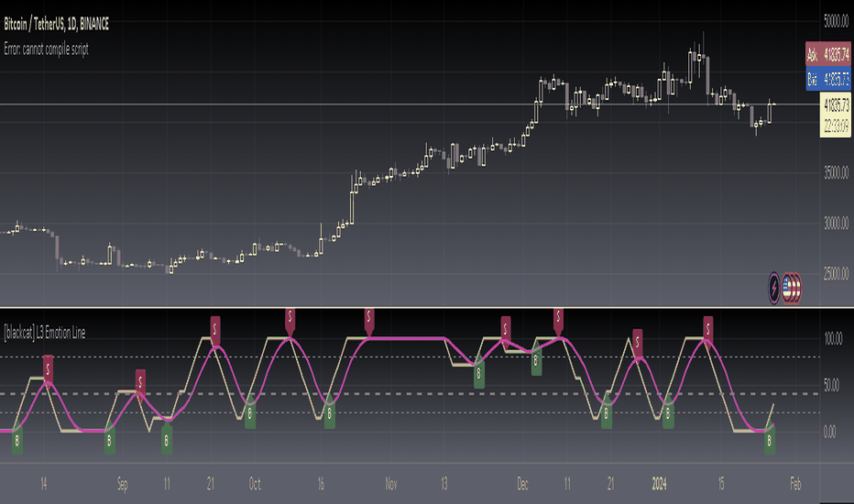The width and height of the screenshot is (854, 504).
Task: Open the stacked US flag economic events icon
Action: coord(792,288)
